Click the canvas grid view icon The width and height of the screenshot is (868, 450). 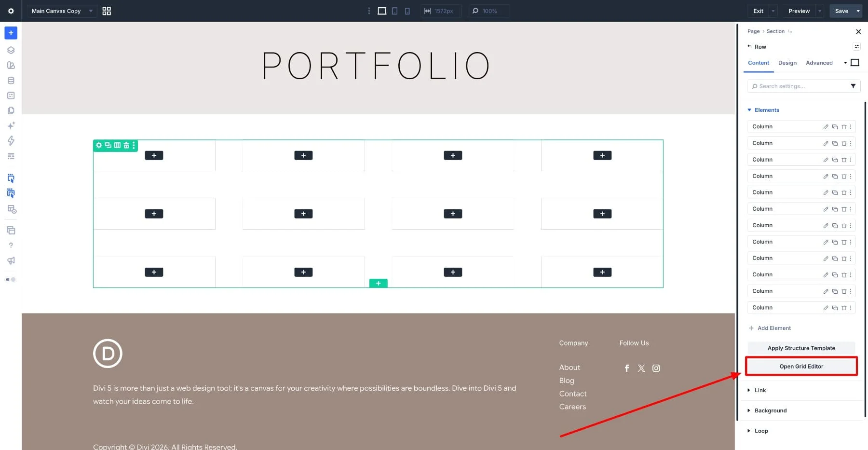(107, 11)
